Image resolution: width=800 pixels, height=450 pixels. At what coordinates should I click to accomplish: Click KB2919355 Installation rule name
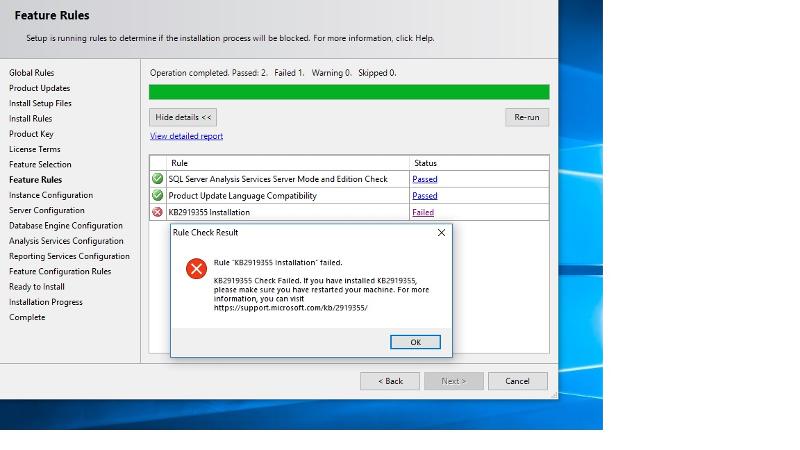coord(209,212)
